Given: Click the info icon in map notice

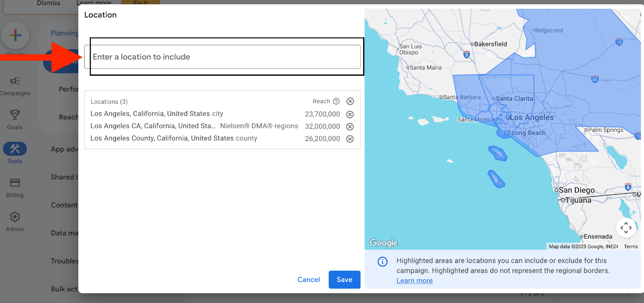Looking at the screenshot, I should tap(382, 262).
